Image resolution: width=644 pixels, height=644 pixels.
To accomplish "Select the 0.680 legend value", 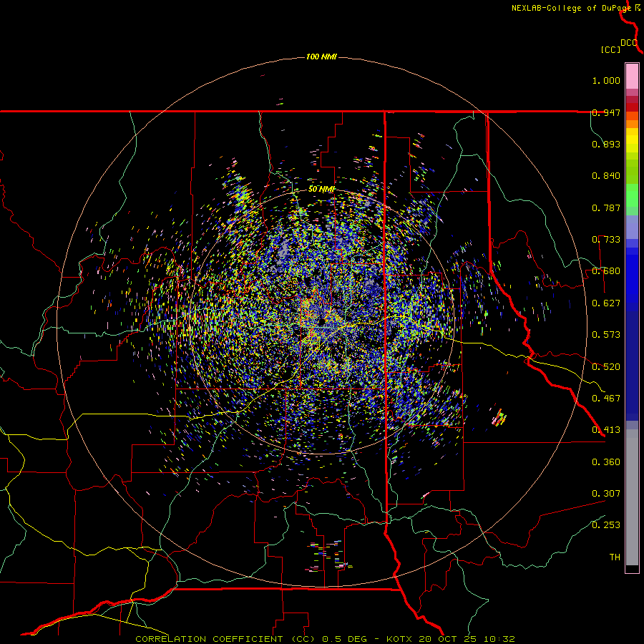I will (x=606, y=271).
